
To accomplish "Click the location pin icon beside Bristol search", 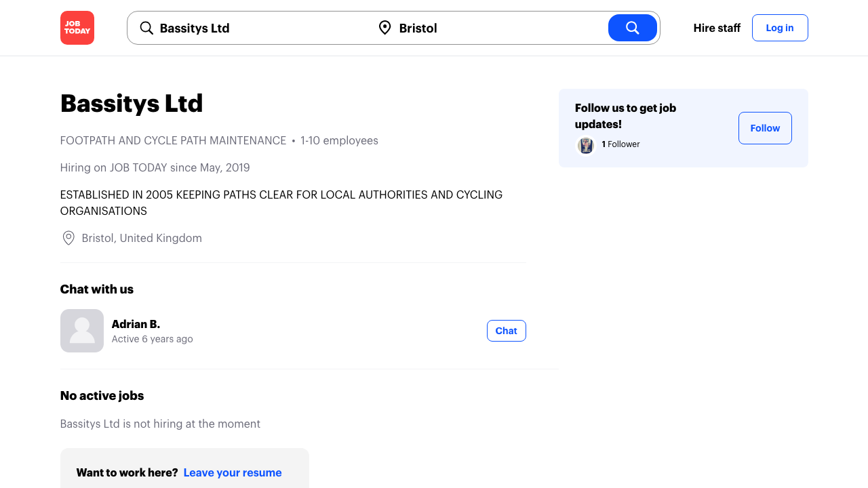I will 384,28.
